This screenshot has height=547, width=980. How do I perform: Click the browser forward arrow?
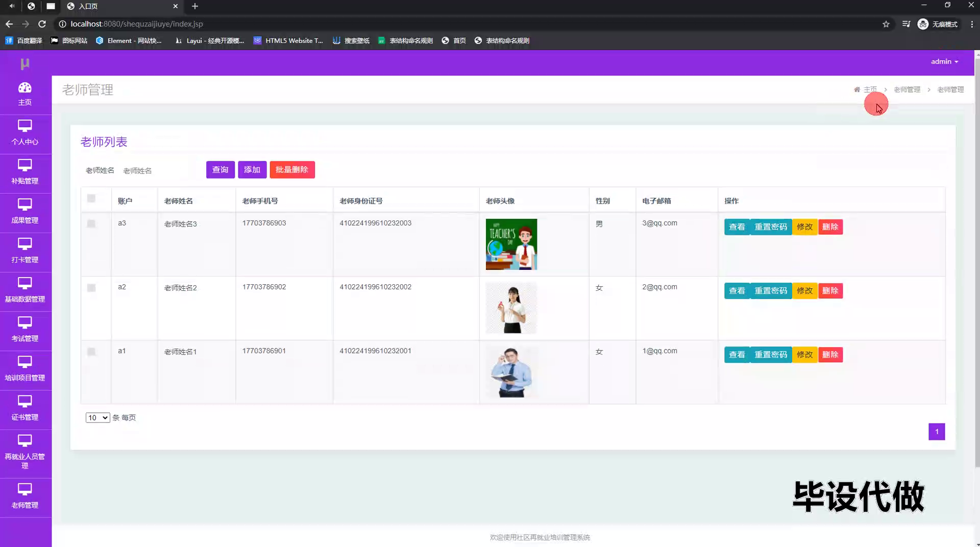26,24
